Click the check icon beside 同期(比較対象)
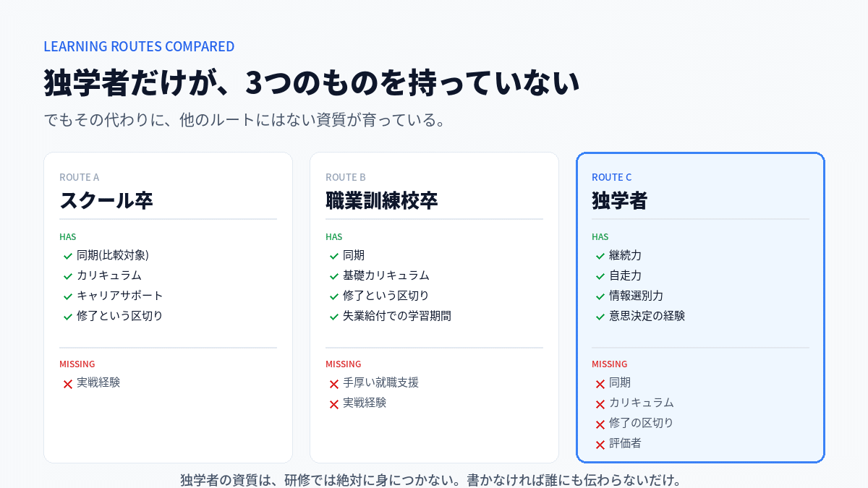Image resolution: width=868 pixels, height=488 pixels. 68,256
